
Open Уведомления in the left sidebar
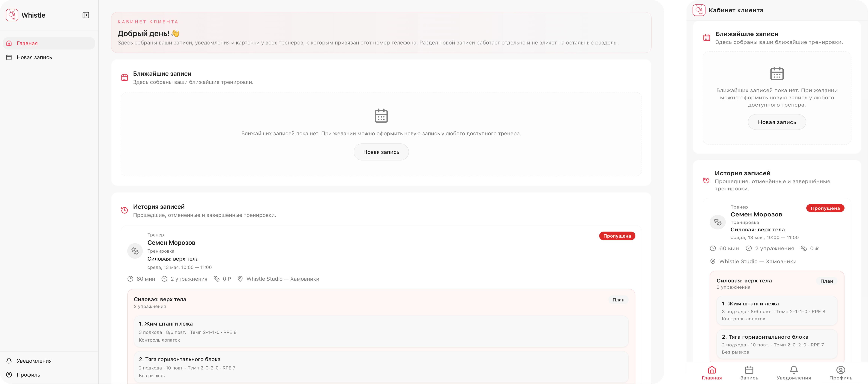coord(49,361)
